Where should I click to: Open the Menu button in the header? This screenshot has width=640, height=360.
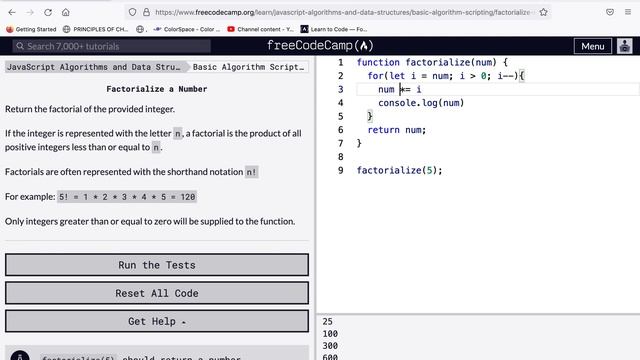point(593,46)
